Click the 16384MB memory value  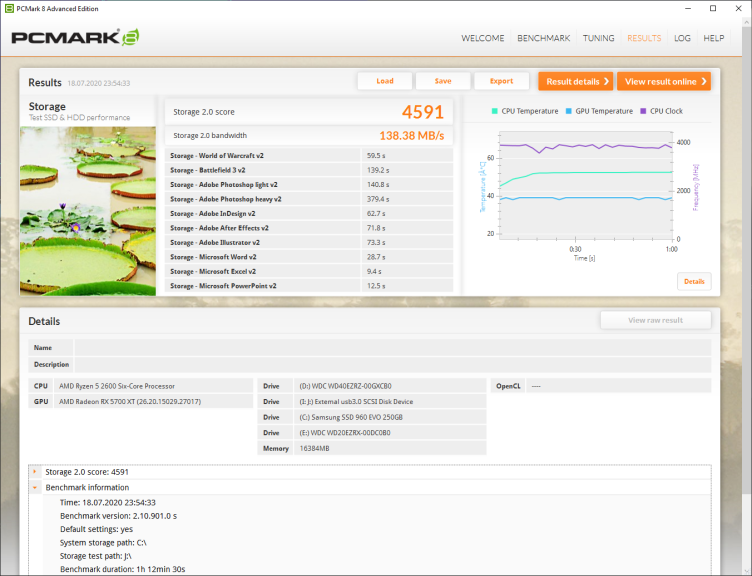[390, 448]
